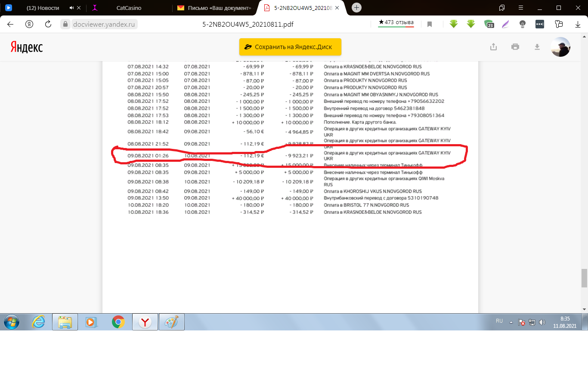The image size is (588, 367).
Task: Open Google Chrome from the taskbar
Action: (x=118, y=322)
